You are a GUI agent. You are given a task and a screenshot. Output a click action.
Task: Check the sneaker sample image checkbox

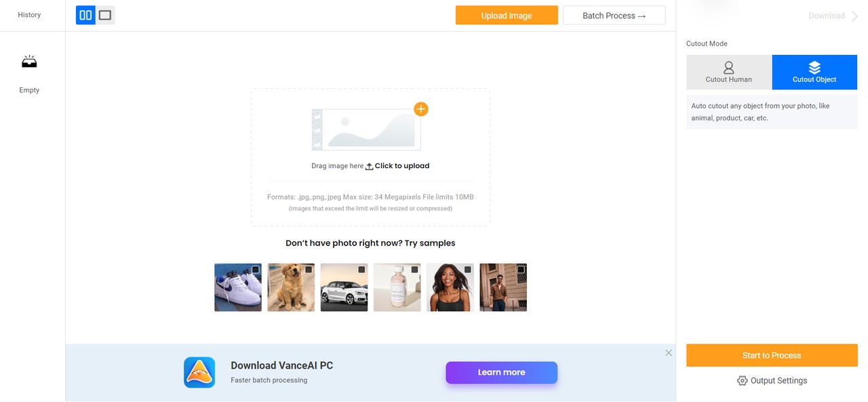pyautogui.click(x=256, y=269)
